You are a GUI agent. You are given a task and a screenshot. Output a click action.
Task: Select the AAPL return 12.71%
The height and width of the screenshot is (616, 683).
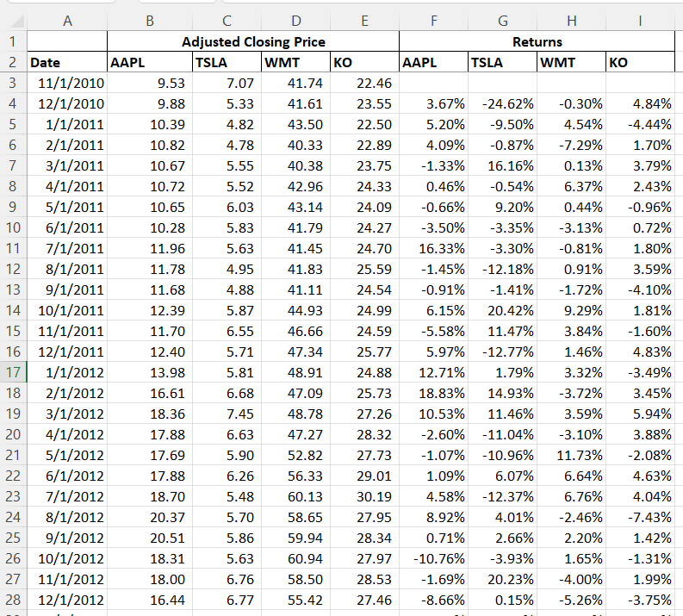tap(433, 372)
